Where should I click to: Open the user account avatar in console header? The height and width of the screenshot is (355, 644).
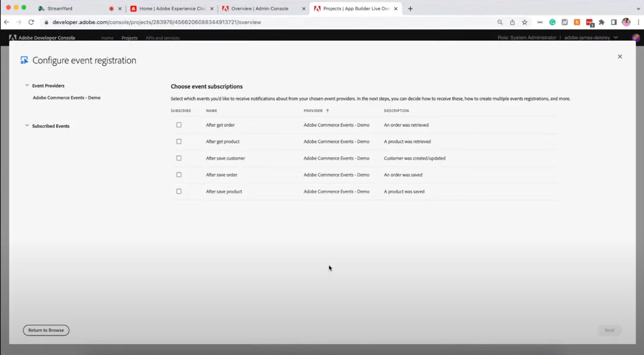click(x=636, y=38)
